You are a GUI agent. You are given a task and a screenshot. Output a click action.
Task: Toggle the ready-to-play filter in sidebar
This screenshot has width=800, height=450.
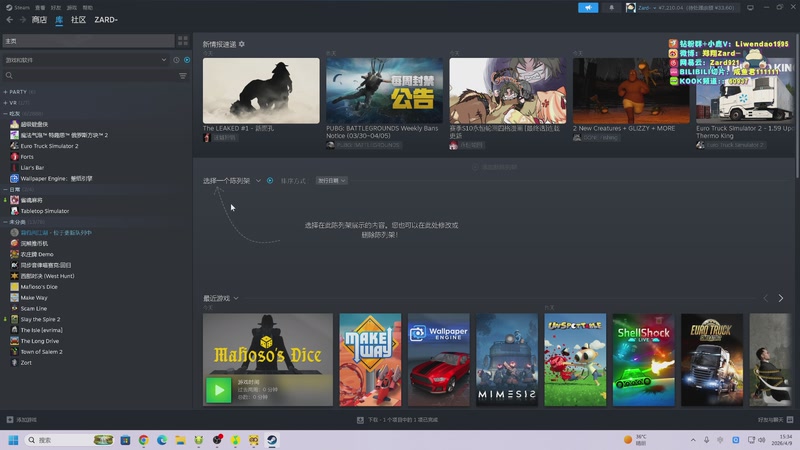pos(187,60)
